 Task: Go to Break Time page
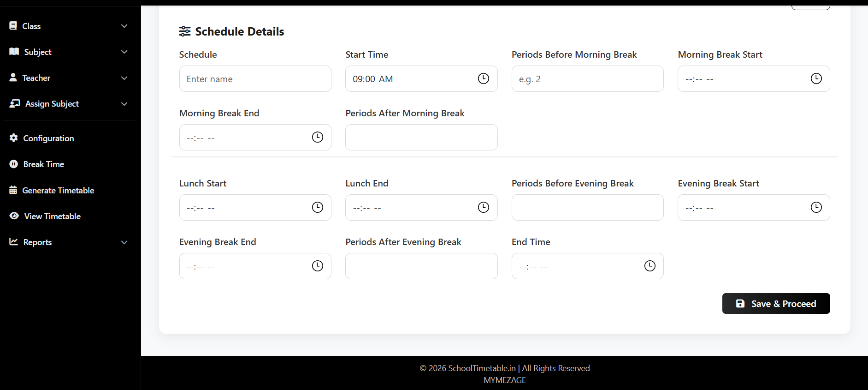point(43,164)
